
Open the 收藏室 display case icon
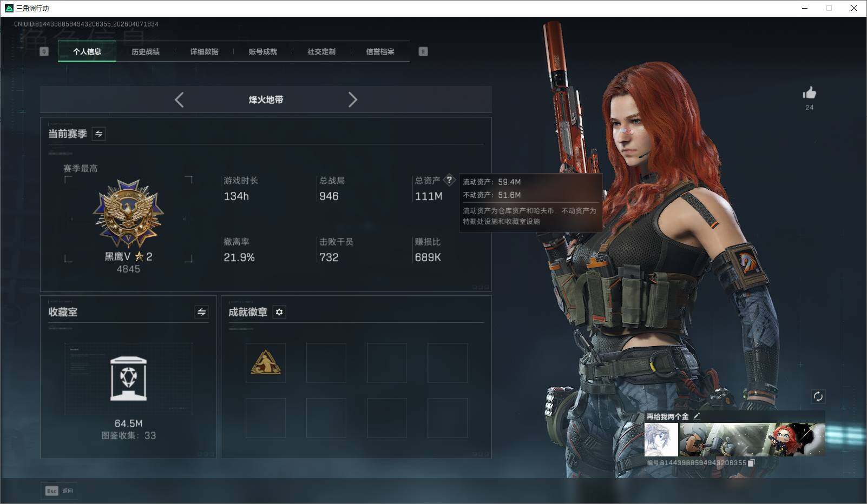(x=128, y=379)
